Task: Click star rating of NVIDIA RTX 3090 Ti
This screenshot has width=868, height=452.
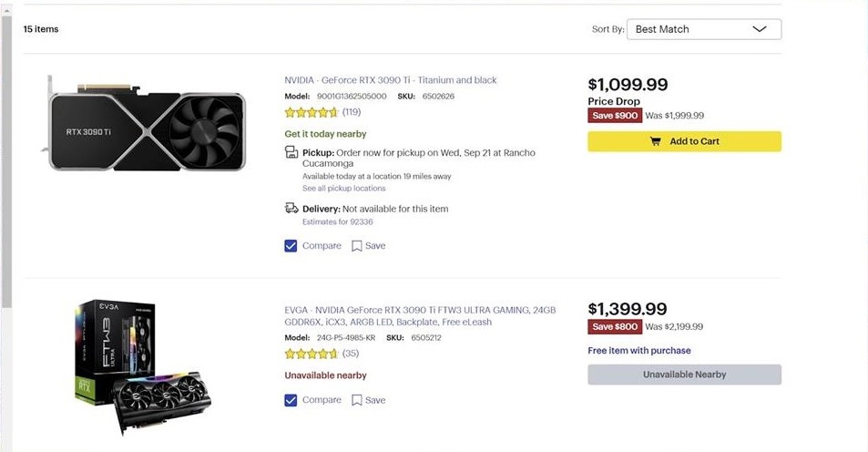Action: click(311, 112)
